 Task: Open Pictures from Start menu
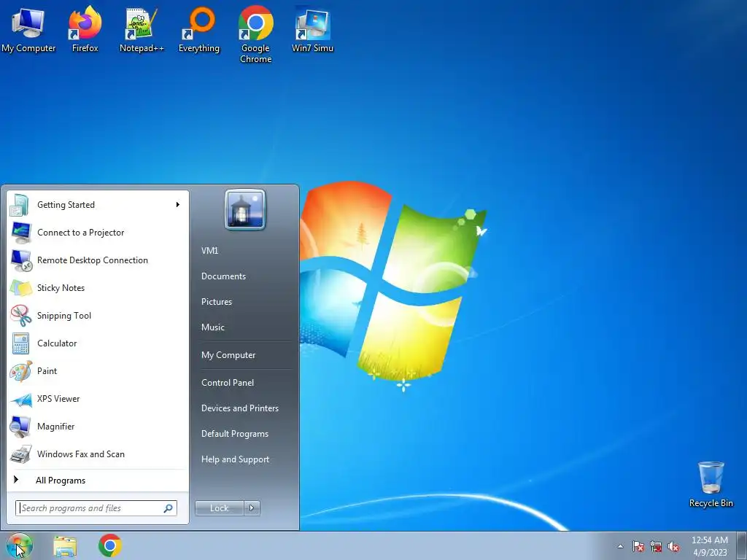click(x=216, y=302)
